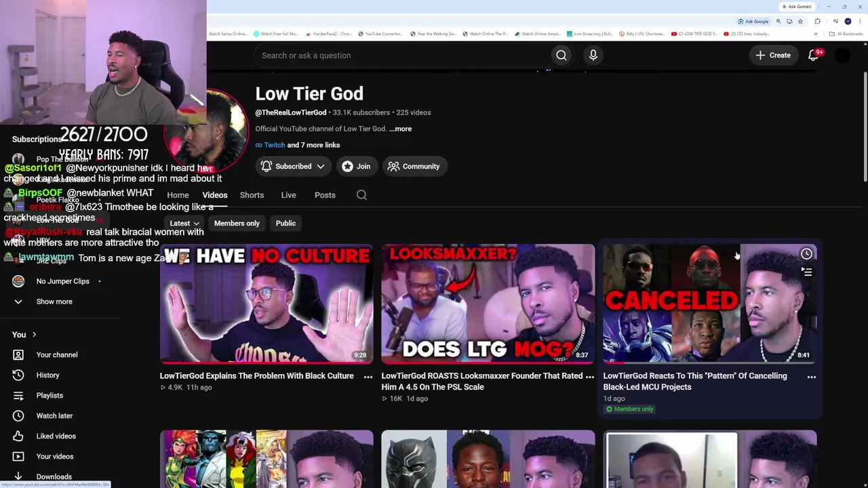Open the All Bookmarks folder
This screenshot has width=868, height=488.
(x=846, y=34)
